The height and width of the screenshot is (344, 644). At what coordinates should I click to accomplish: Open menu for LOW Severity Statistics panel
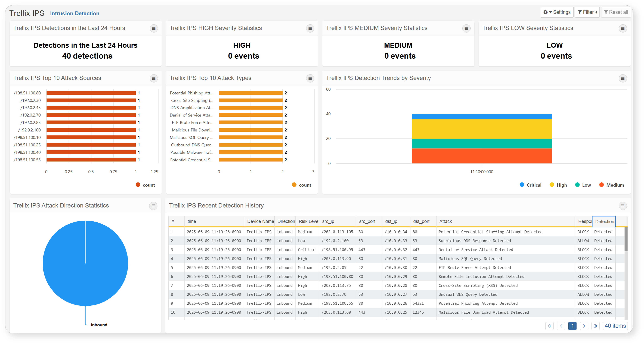tap(623, 29)
